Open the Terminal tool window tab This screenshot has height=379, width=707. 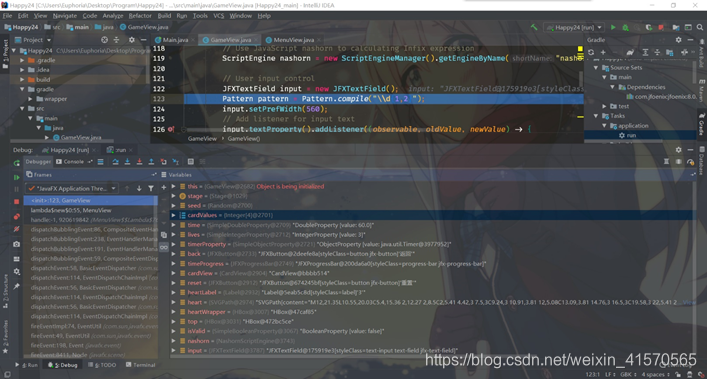click(x=141, y=365)
